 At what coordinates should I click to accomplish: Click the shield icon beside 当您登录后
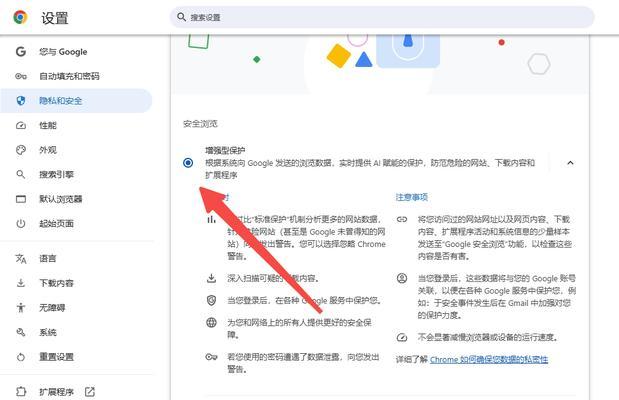212,300
